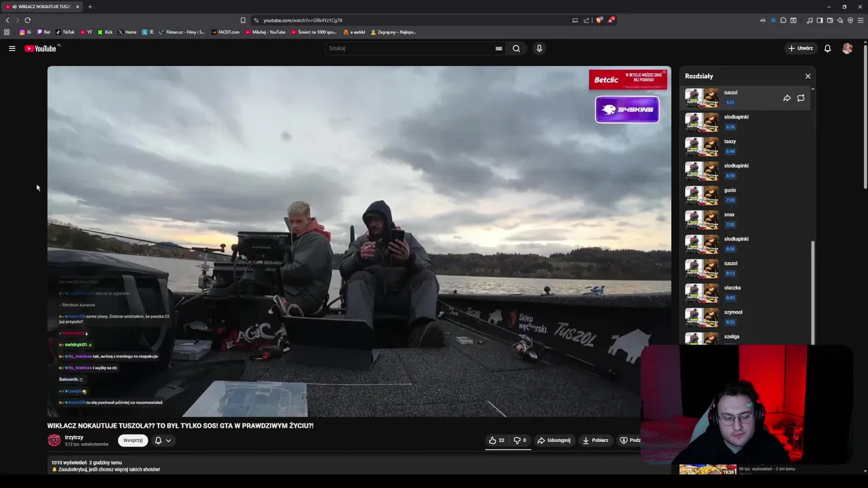
Task: Open the account avatar menu
Action: tap(847, 48)
